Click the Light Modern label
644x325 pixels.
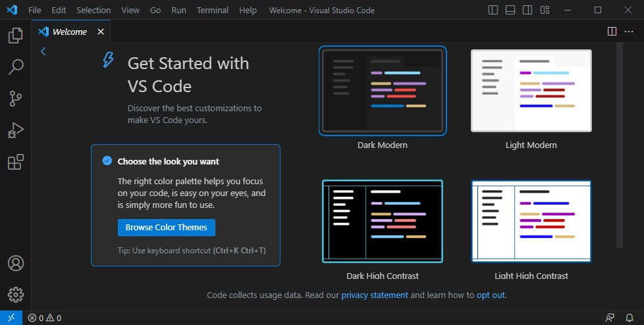tap(531, 145)
